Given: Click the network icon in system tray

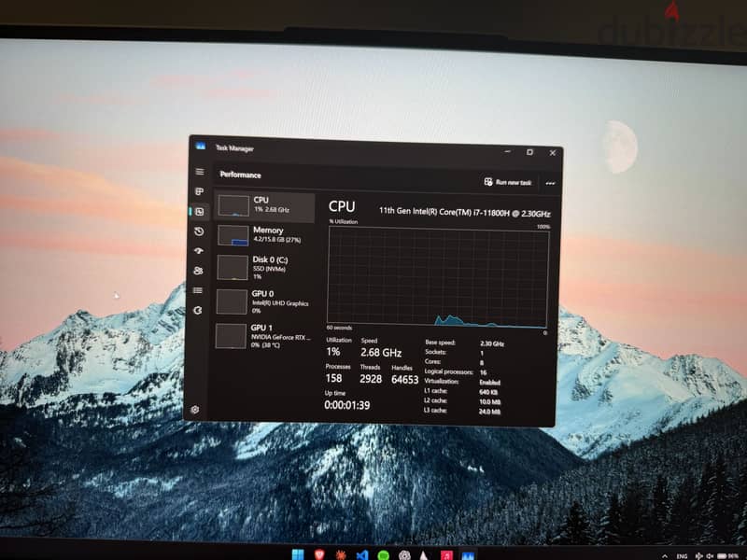Looking at the screenshot, I should coord(698,556).
